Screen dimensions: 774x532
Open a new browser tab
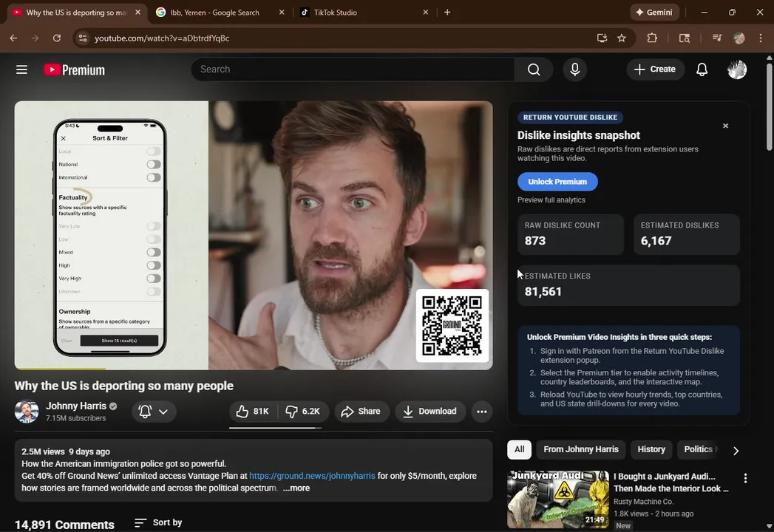pos(447,13)
